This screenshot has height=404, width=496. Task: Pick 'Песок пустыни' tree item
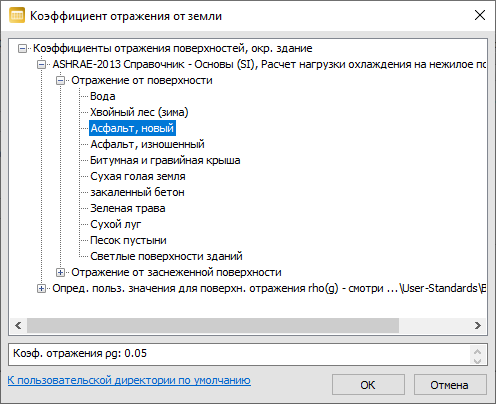pos(128,240)
